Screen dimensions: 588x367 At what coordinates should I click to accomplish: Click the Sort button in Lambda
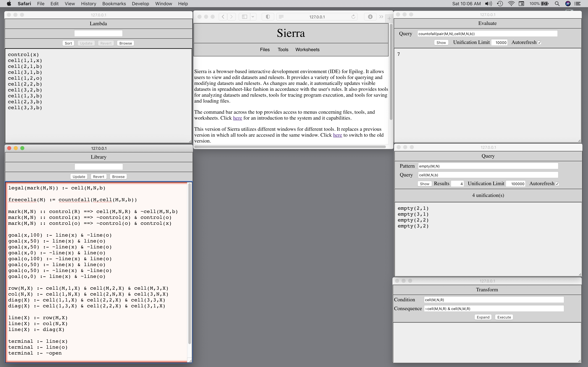(x=68, y=43)
